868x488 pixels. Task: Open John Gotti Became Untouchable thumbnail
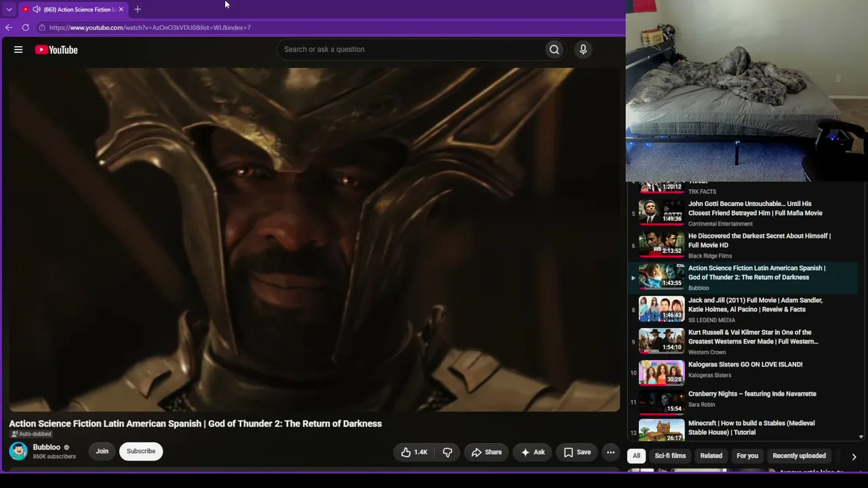661,211
